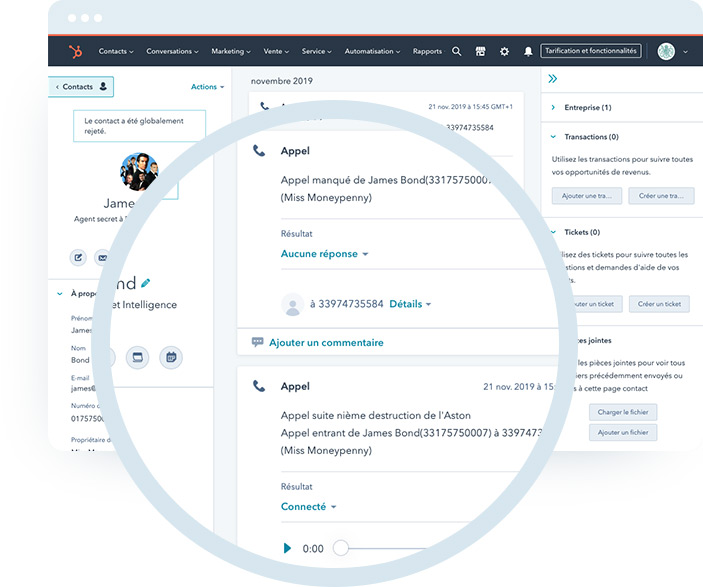Open the Conversations navigation menu
The width and height of the screenshot is (703, 587).
[x=172, y=52]
